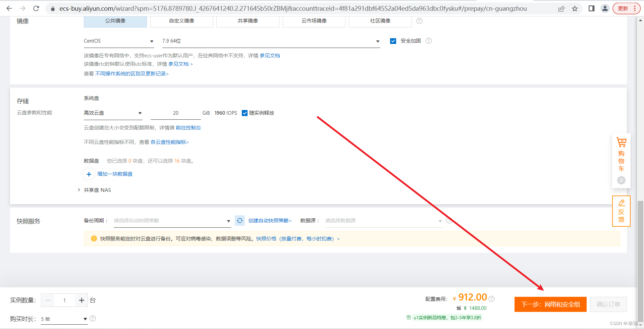The height and width of the screenshot is (329, 644).
Task: Click the 更新 browser update button
Action: tap(627, 8)
